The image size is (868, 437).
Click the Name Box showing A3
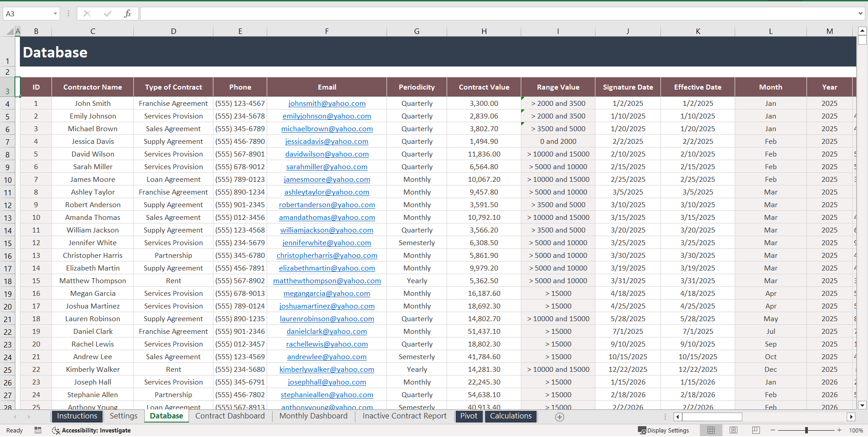pos(27,14)
